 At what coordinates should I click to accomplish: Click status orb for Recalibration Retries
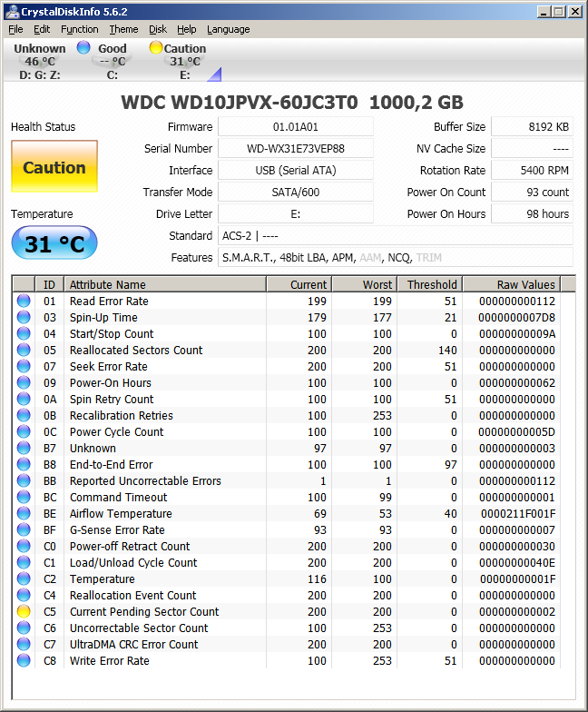tap(24, 415)
